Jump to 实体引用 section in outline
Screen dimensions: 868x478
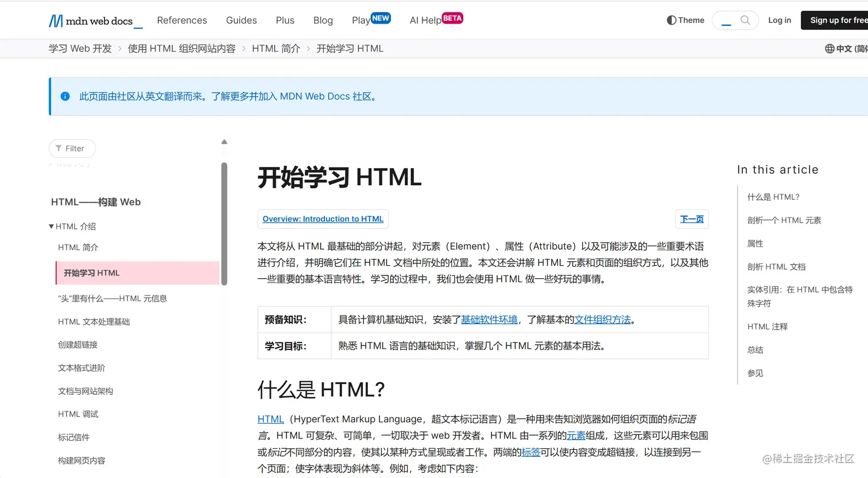pyautogui.click(x=800, y=297)
